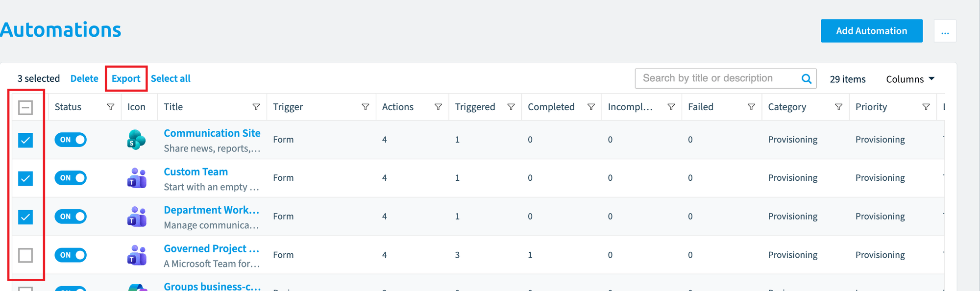Screen dimensions: 980x291
Task: Uncheck the Department Work row checkbox
Action: [x=25, y=217]
